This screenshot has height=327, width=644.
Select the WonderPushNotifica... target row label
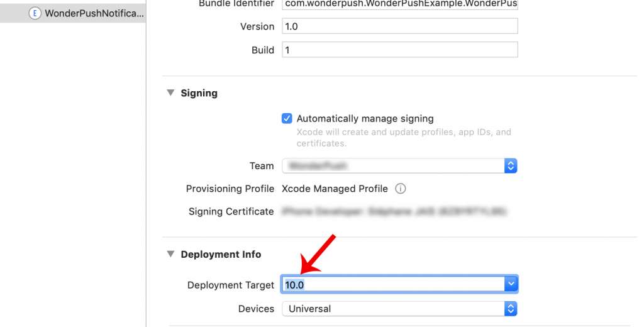94,13
